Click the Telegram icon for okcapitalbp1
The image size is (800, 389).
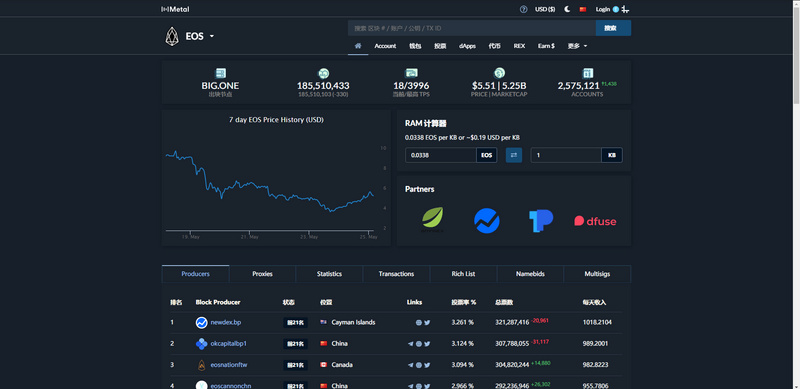(411, 344)
